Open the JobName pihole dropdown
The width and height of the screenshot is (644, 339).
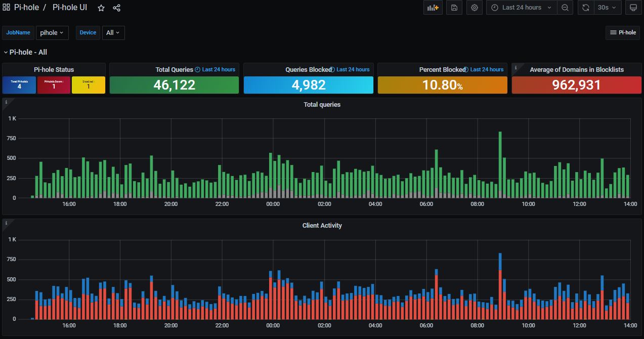(52, 32)
